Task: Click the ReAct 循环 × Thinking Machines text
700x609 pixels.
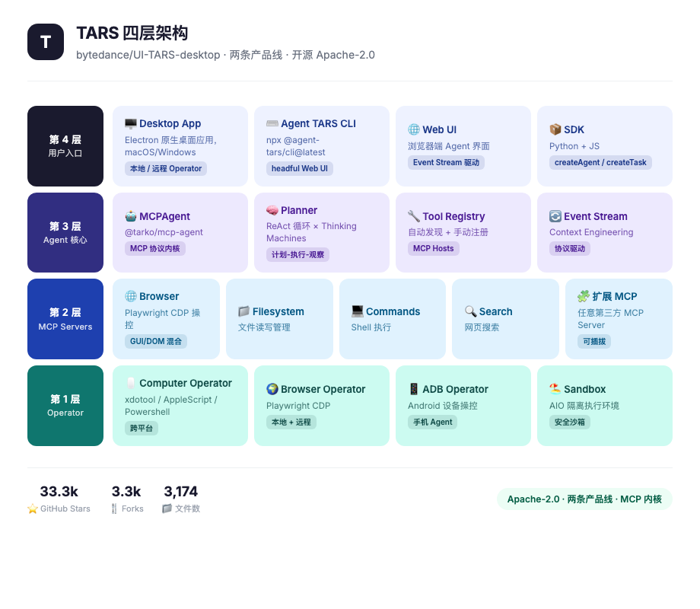Action: tap(312, 232)
